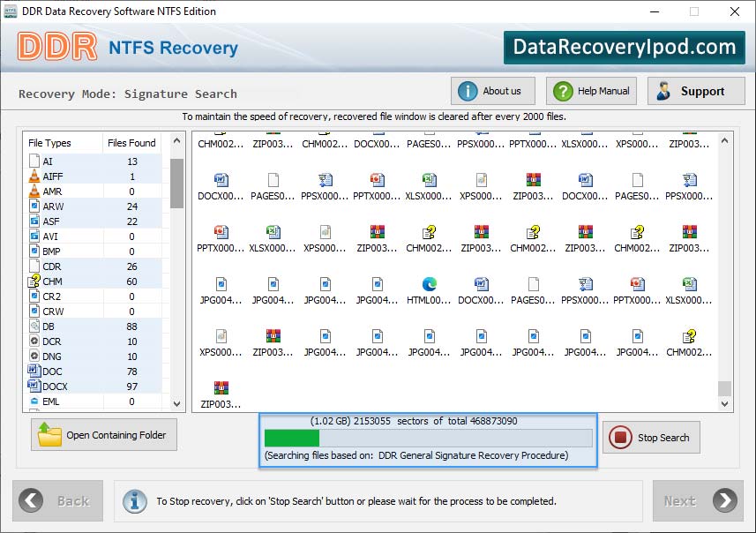
Task: Click the Recovery Mode: Signature Search label
Action: click(x=128, y=94)
